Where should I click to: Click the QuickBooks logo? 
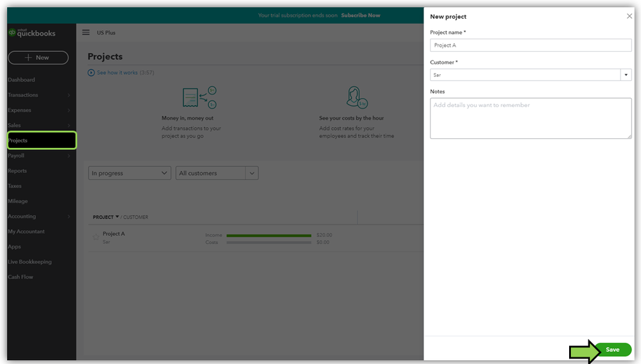[32, 33]
